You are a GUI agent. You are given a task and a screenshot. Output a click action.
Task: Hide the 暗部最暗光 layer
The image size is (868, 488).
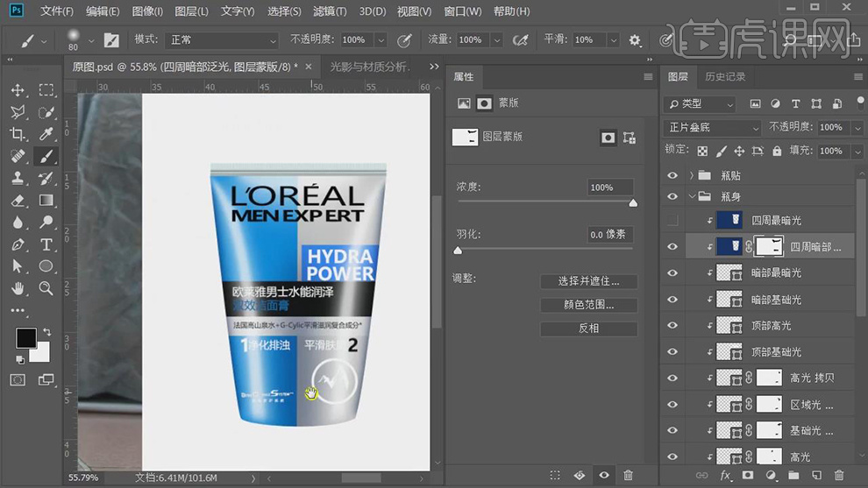coord(672,273)
